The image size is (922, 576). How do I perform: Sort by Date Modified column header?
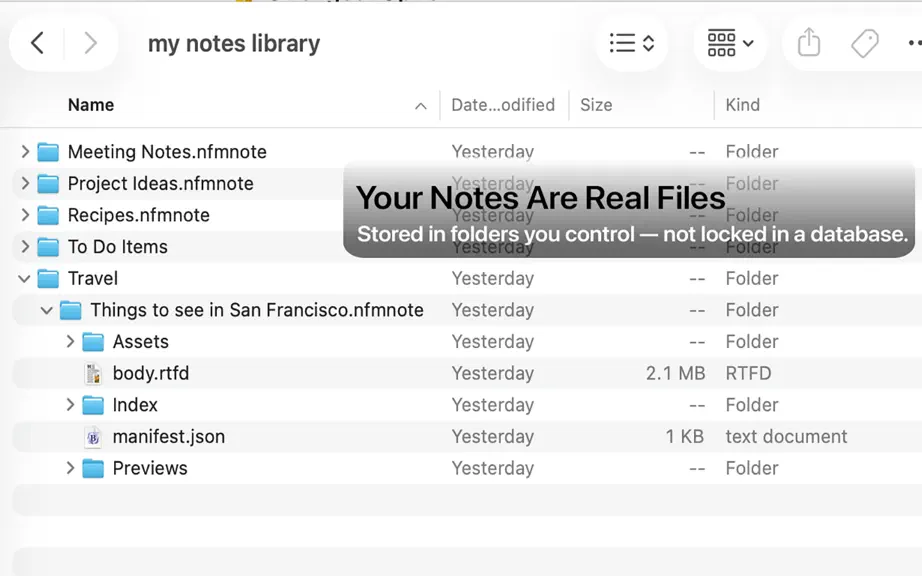pos(503,105)
